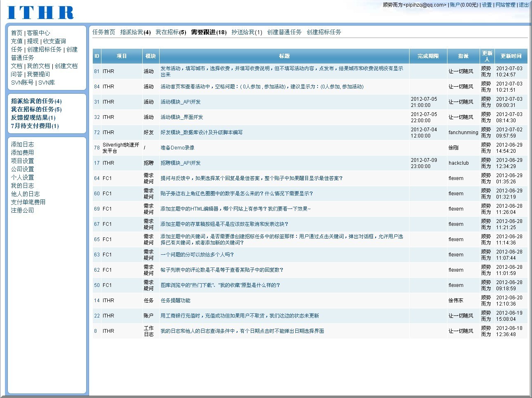This screenshot has width=532, height=398.
Task: Click 完成期限 column header
Action: (428, 56)
